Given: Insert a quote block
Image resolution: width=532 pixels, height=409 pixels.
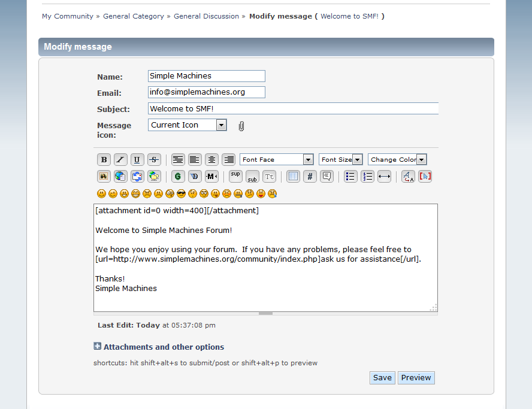Looking at the screenshot, I should click(327, 176).
